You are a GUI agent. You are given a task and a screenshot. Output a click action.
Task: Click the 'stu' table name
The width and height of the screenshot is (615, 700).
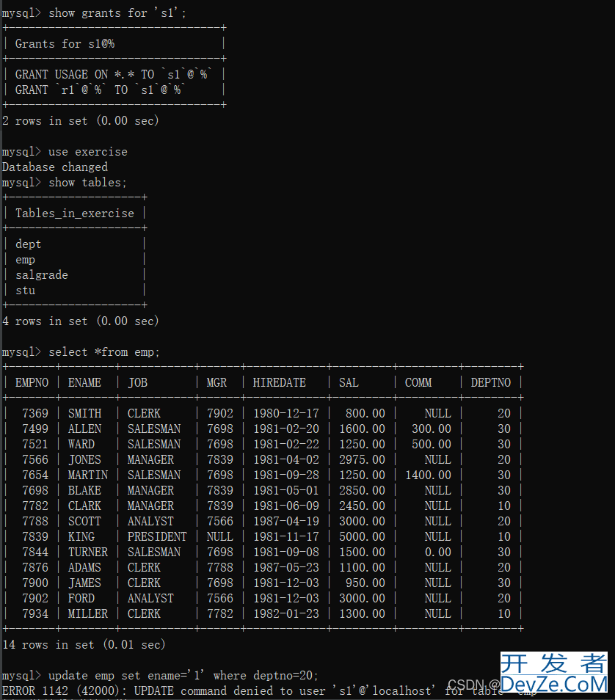coord(25,291)
